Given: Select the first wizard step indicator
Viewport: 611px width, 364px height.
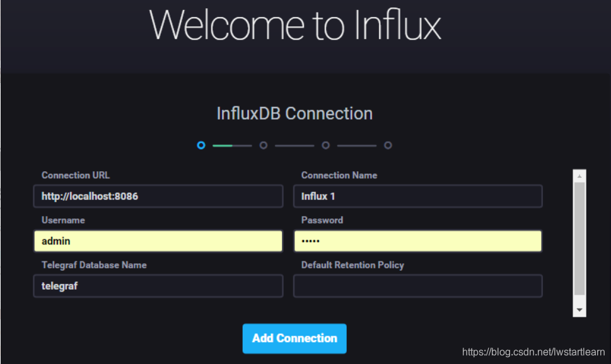Looking at the screenshot, I should click(x=201, y=145).
